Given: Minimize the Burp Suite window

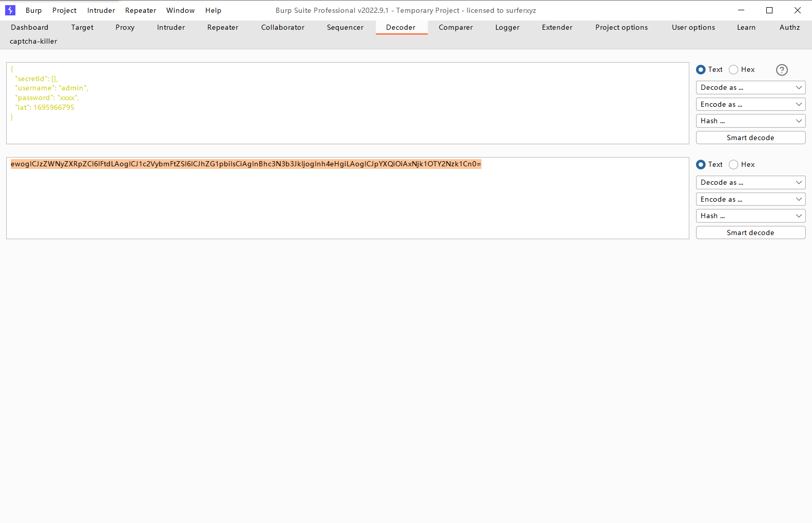Looking at the screenshot, I should pos(741,10).
